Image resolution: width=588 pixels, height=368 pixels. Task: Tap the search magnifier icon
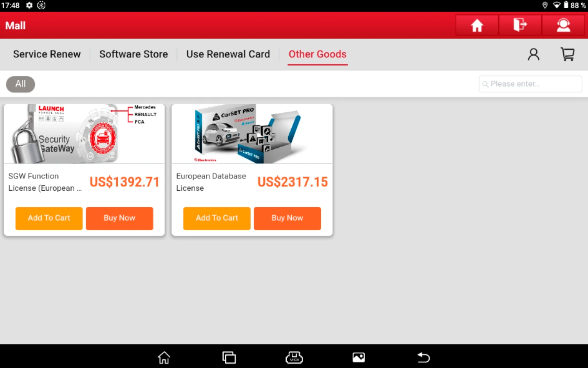[x=485, y=84]
